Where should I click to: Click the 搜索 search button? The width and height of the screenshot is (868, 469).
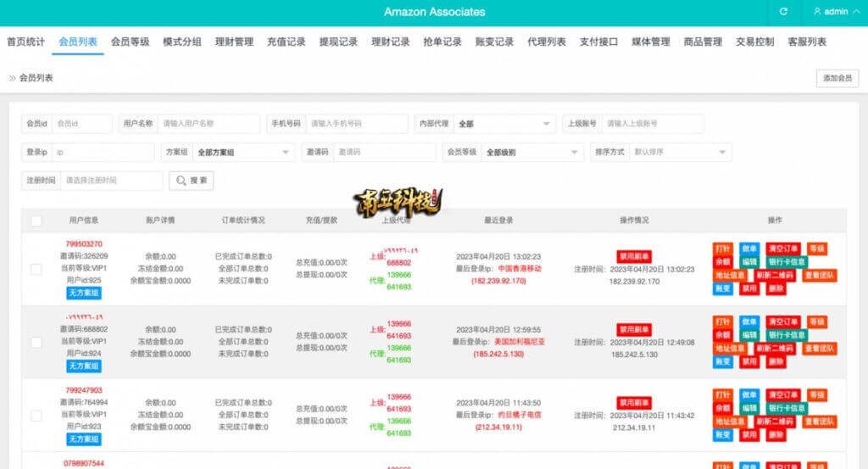(192, 181)
